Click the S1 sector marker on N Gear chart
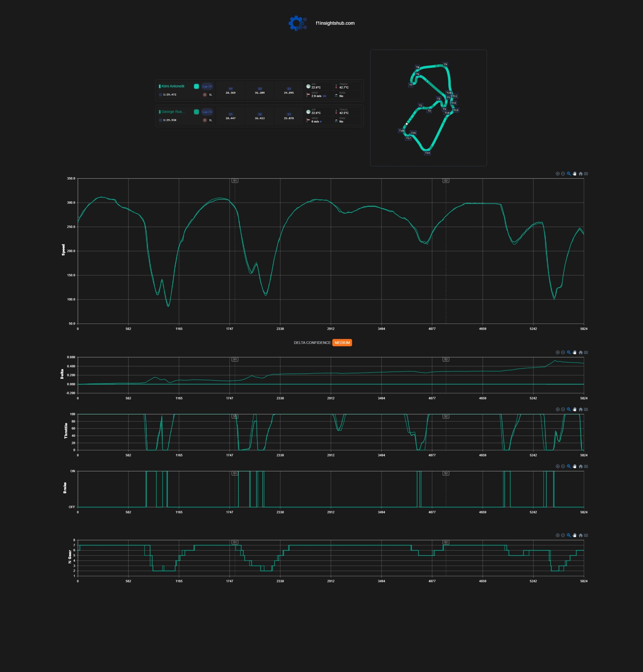Screen dimensions: 643x672 (x=235, y=542)
